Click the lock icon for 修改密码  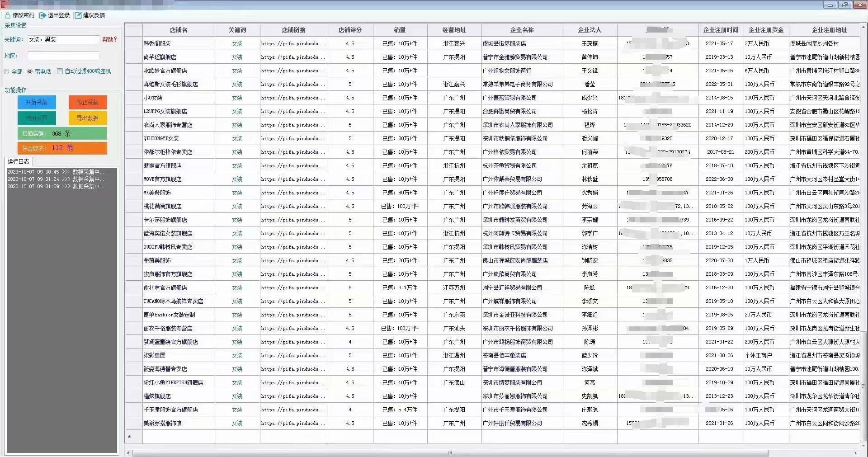tap(8, 15)
